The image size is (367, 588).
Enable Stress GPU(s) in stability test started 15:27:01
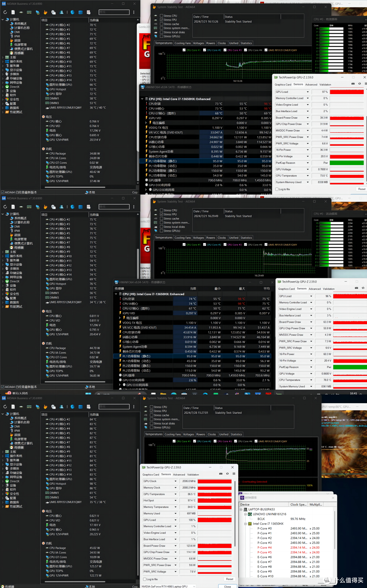[151, 427]
